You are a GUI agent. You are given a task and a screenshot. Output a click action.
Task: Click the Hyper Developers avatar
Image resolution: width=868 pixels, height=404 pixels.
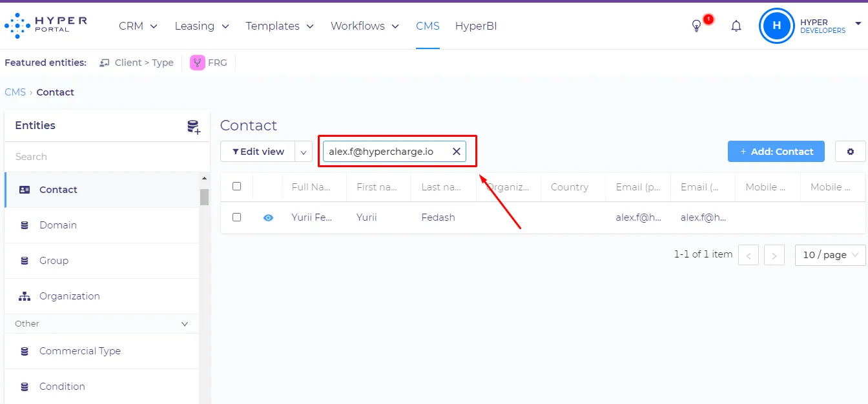coord(776,26)
